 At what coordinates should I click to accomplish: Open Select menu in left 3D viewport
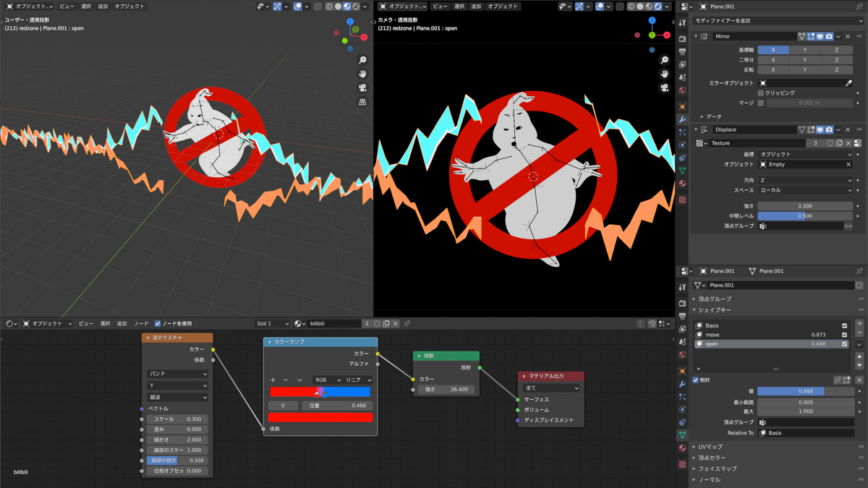pyautogui.click(x=86, y=6)
